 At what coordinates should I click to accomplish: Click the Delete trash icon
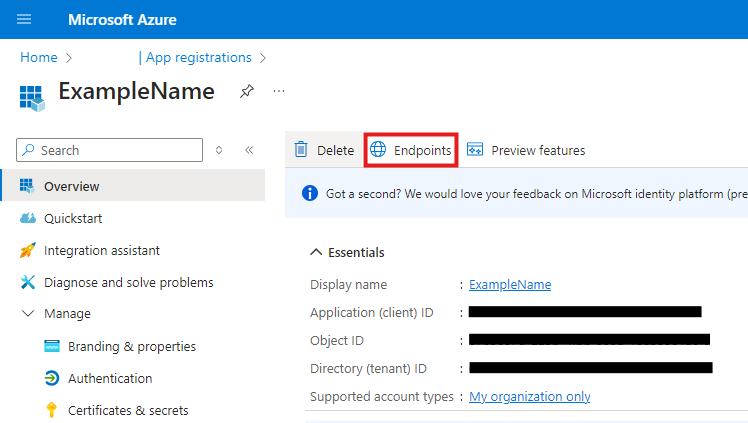click(301, 149)
